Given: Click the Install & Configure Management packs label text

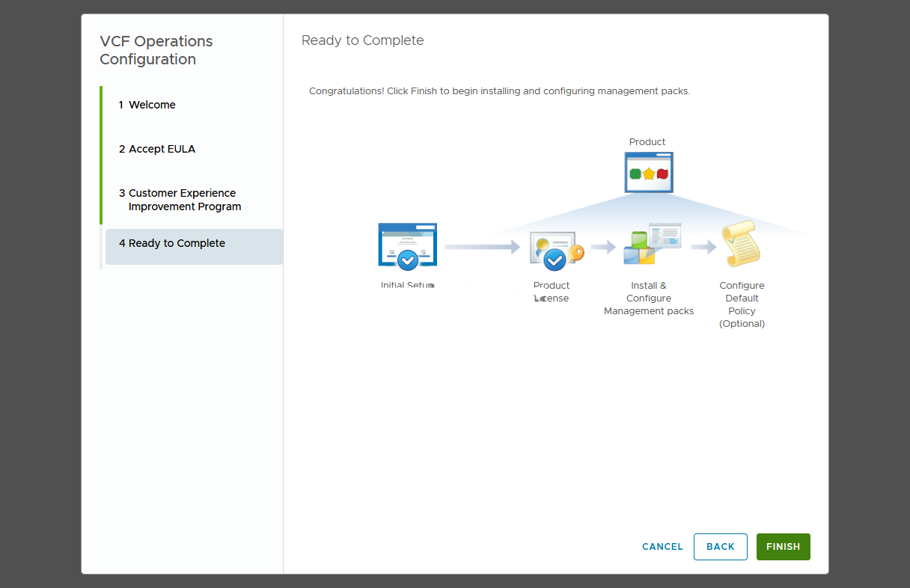Looking at the screenshot, I should point(649,298).
